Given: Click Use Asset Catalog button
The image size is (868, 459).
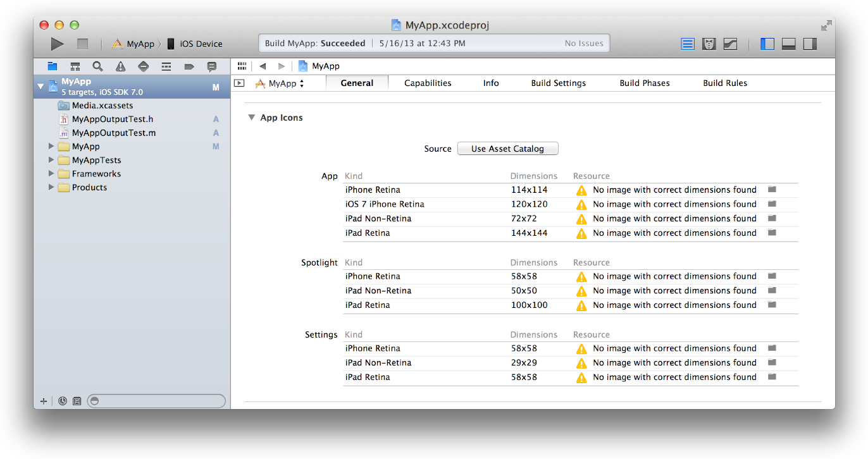Looking at the screenshot, I should coord(507,149).
